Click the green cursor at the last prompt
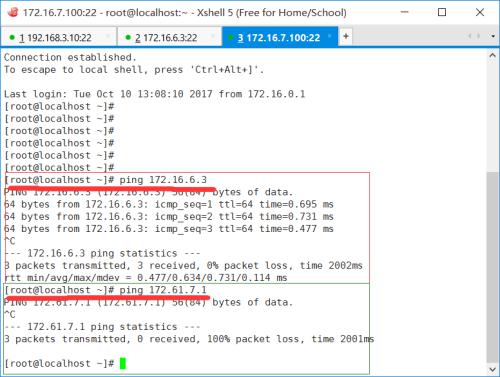Screen dimensions: 500x377 coord(123,363)
